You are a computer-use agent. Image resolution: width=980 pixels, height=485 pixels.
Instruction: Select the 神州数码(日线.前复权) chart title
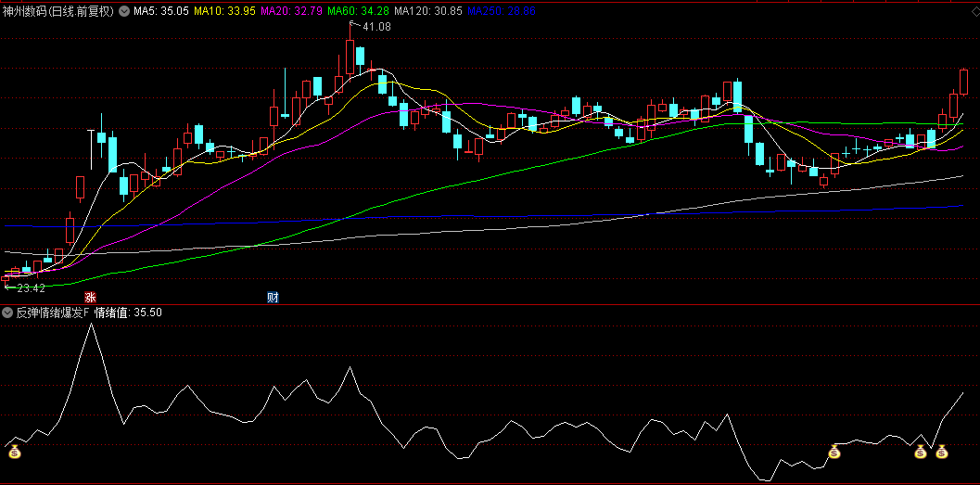(x=58, y=11)
